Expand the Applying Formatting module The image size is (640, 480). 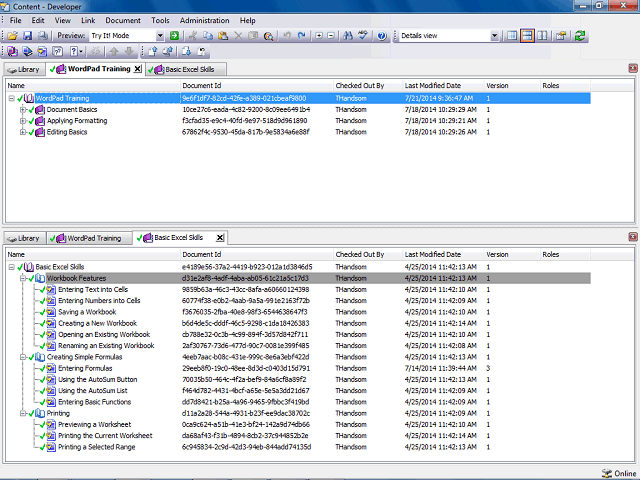click(x=23, y=121)
